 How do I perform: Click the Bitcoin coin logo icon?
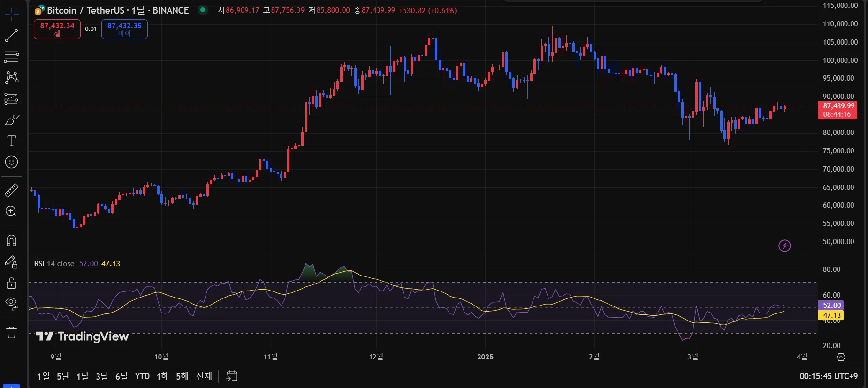[39, 10]
